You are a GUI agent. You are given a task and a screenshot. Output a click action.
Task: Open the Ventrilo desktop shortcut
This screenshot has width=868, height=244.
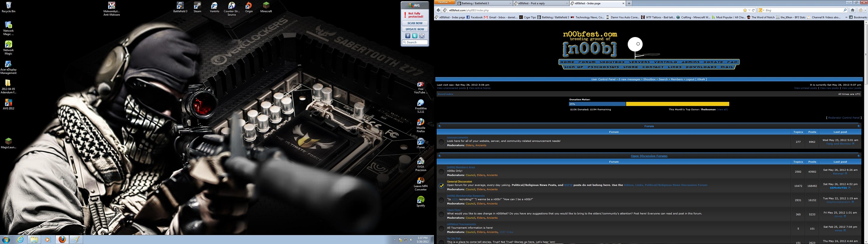214,7
